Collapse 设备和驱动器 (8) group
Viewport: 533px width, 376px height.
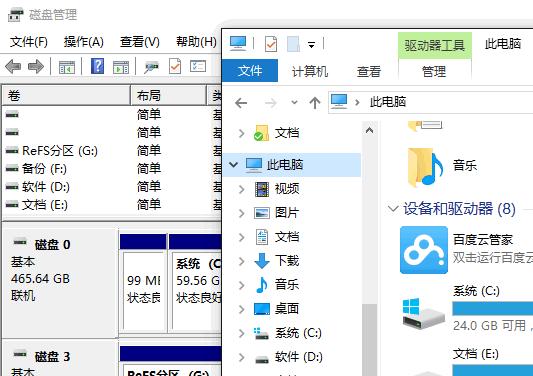(393, 208)
